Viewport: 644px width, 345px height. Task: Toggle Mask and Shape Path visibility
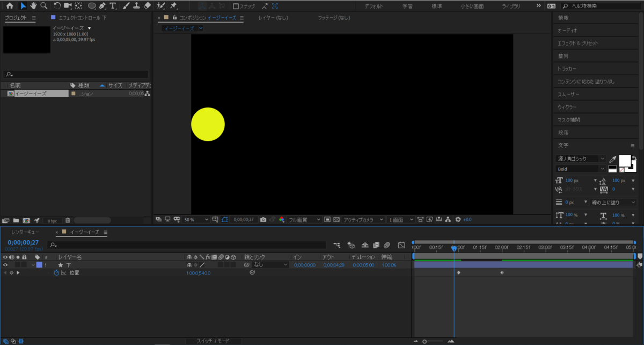(x=224, y=219)
